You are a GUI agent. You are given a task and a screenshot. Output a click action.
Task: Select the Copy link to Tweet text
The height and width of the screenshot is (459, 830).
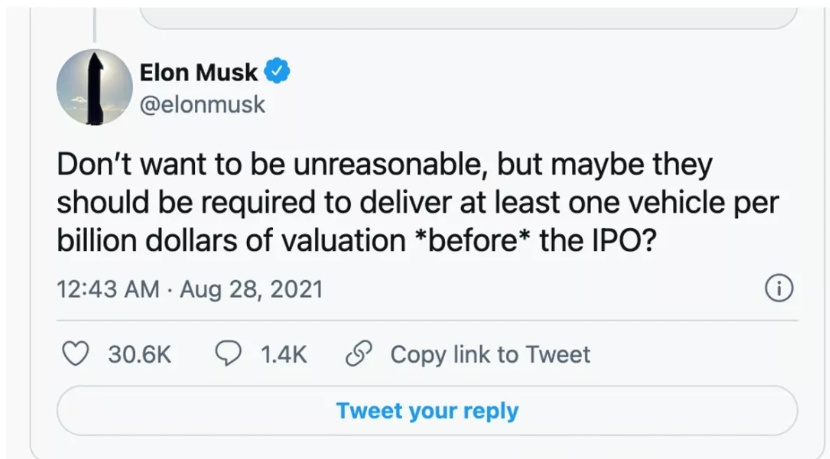coord(490,354)
